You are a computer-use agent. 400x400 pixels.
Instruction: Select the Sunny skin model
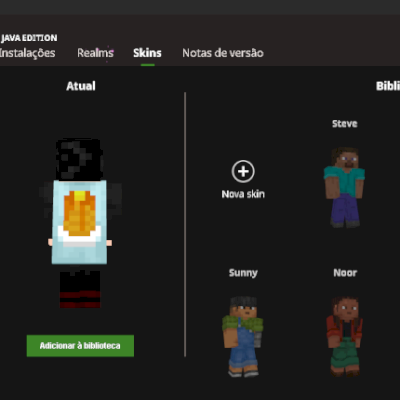tap(243, 337)
